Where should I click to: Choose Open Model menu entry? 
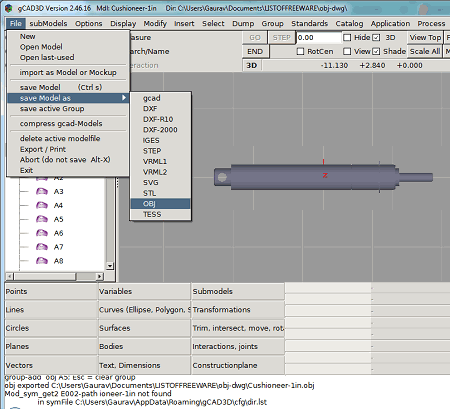click(x=68, y=47)
